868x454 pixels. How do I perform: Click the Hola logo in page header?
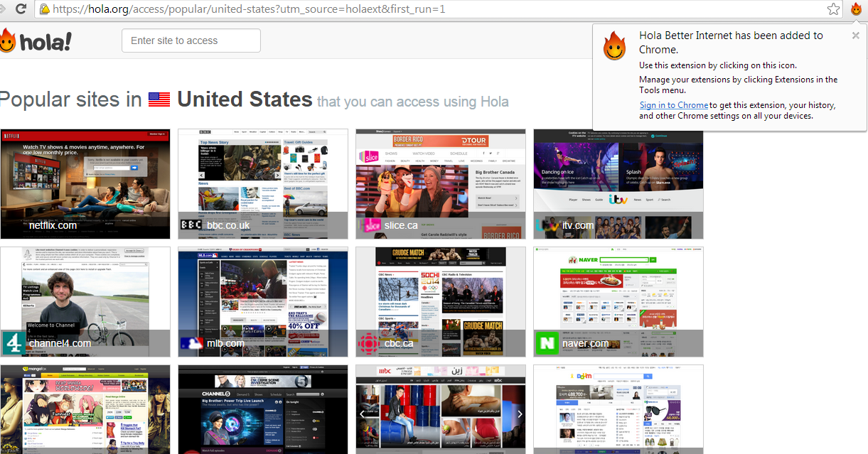[36, 41]
